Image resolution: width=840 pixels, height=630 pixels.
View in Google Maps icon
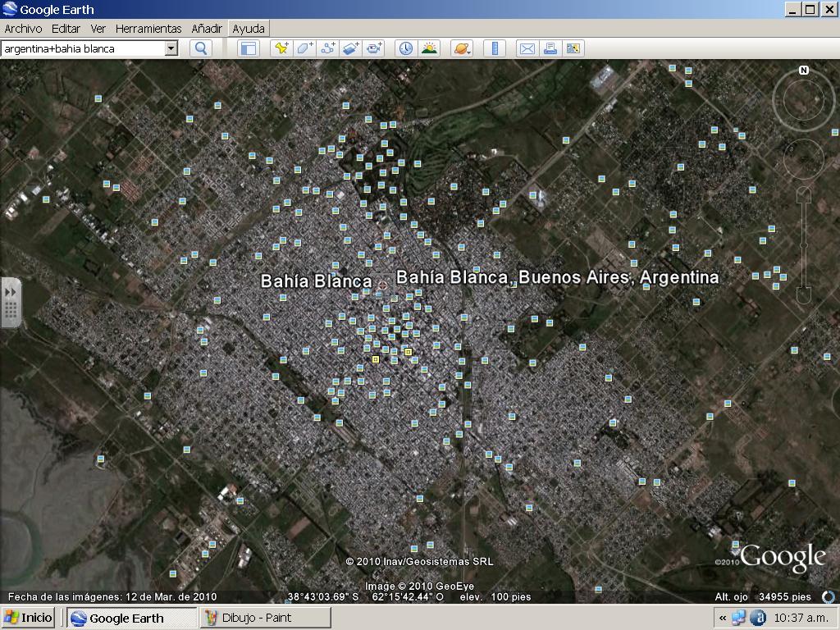[573, 48]
